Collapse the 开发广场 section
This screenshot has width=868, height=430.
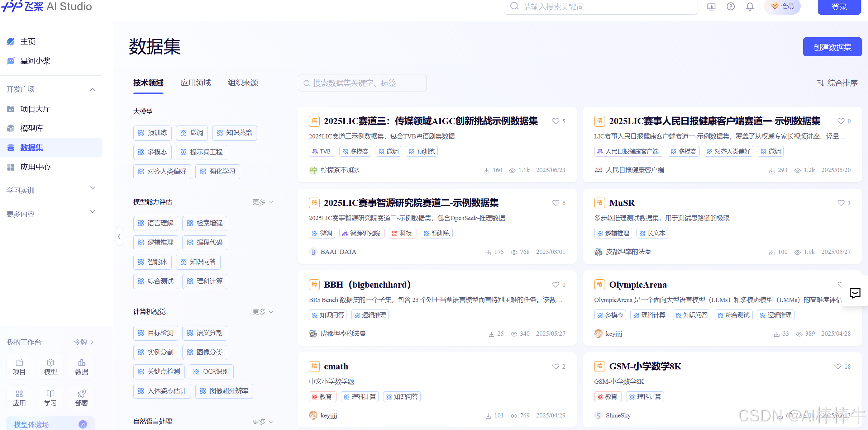(92, 89)
